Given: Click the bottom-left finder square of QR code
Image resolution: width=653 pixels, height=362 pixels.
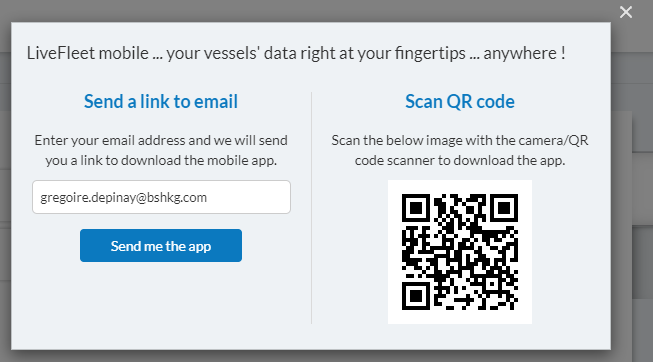Looking at the screenshot, I should click(x=416, y=296).
